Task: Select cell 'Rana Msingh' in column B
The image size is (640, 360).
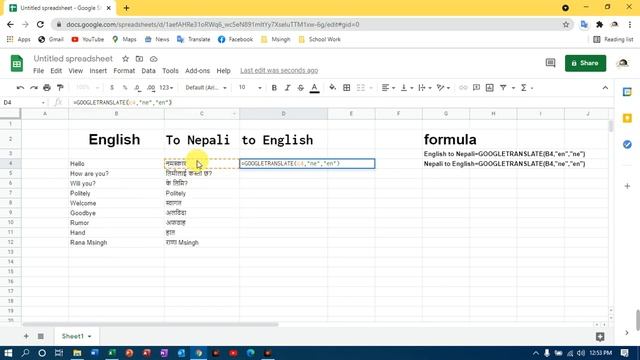Action: 116,242
